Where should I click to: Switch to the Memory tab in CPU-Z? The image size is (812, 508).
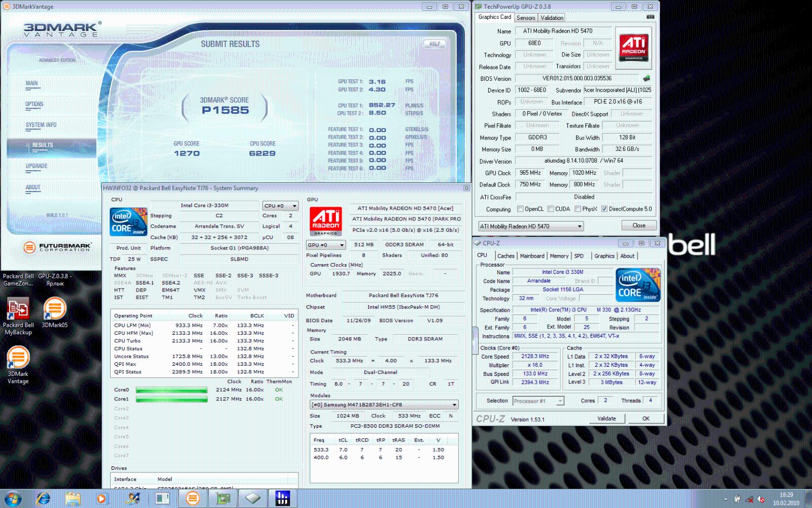(x=559, y=256)
